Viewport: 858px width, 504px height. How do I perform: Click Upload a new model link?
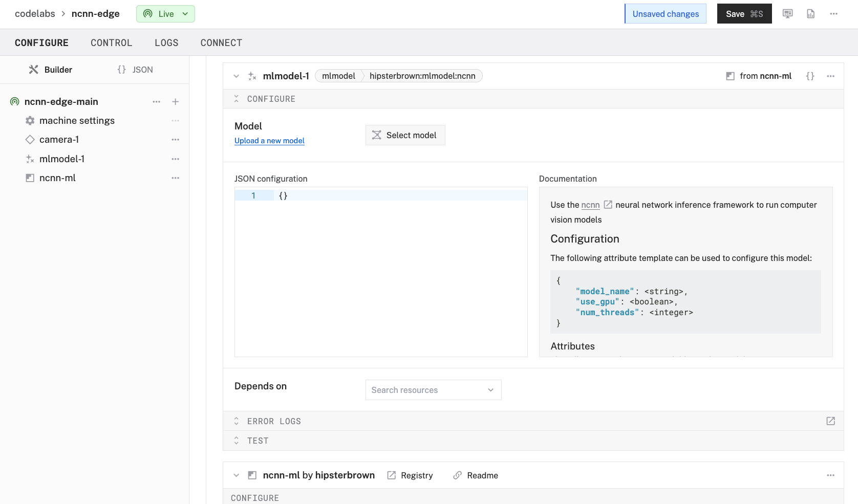[269, 141]
